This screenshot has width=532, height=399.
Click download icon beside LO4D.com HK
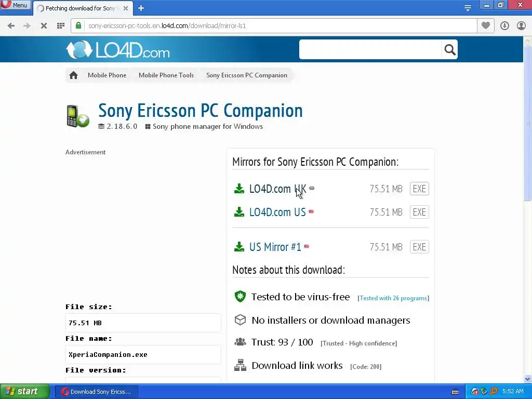pyautogui.click(x=239, y=189)
